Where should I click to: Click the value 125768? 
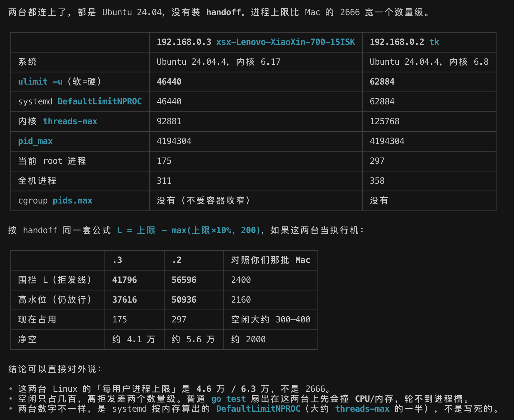(x=385, y=121)
